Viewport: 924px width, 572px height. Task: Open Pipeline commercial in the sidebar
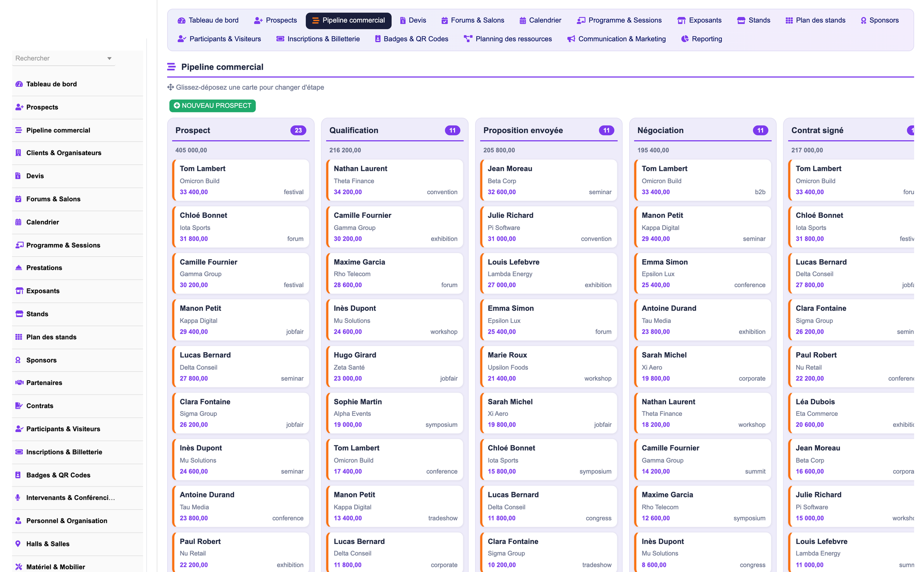click(x=77, y=130)
